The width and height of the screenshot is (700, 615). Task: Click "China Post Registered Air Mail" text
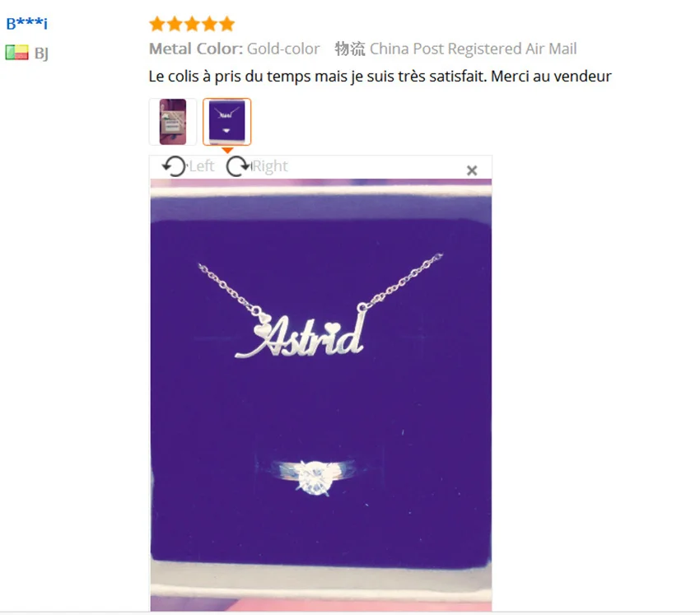(474, 49)
